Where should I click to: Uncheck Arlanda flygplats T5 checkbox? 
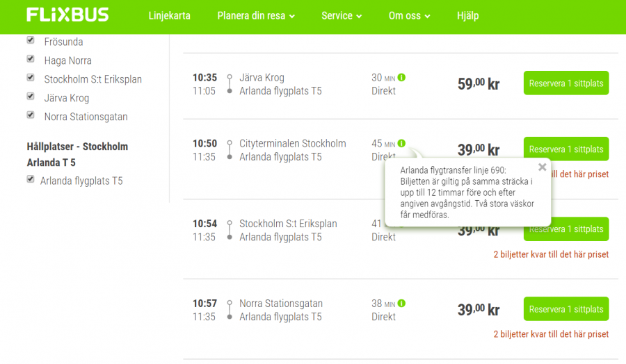pos(31,179)
